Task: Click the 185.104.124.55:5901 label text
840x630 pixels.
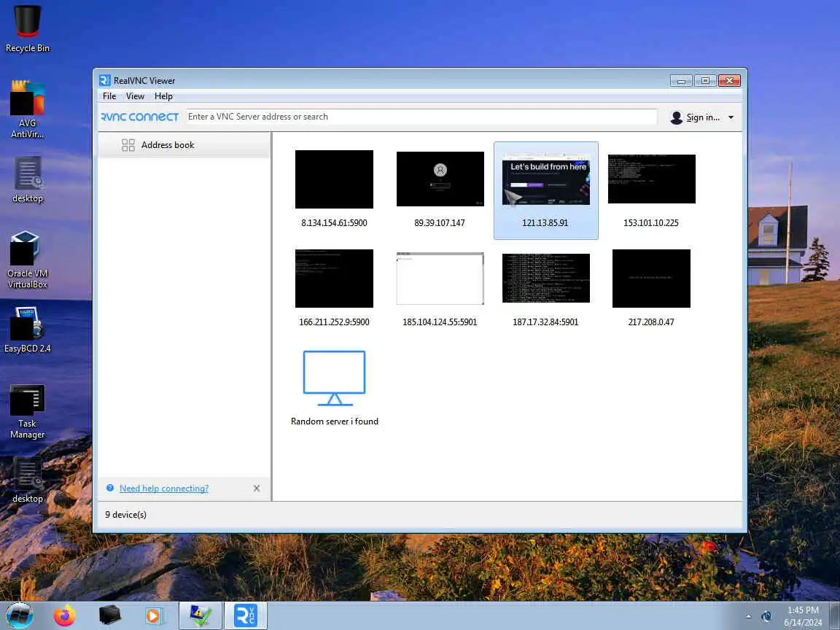Action: tap(440, 322)
